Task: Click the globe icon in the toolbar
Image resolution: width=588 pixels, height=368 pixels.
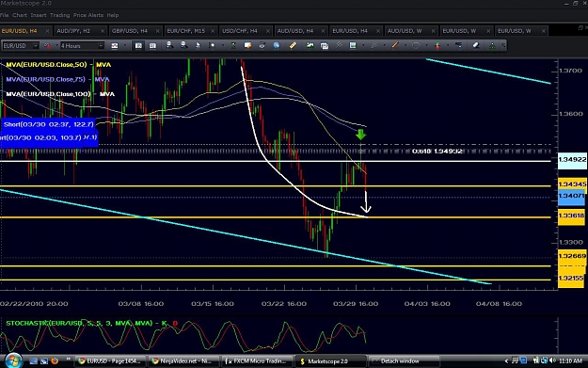Action: click(x=277, y=45)
